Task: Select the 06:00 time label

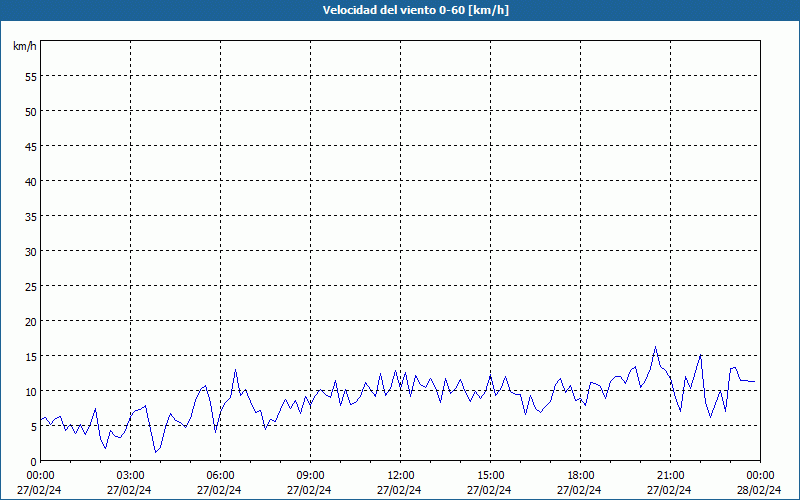Action: click(x=220, y=475)
